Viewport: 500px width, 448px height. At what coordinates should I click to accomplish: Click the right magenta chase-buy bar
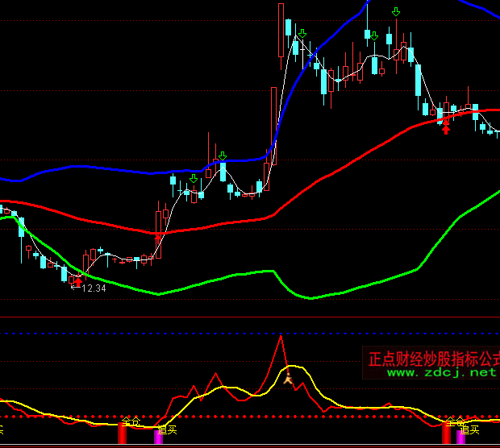click(461, 437)
